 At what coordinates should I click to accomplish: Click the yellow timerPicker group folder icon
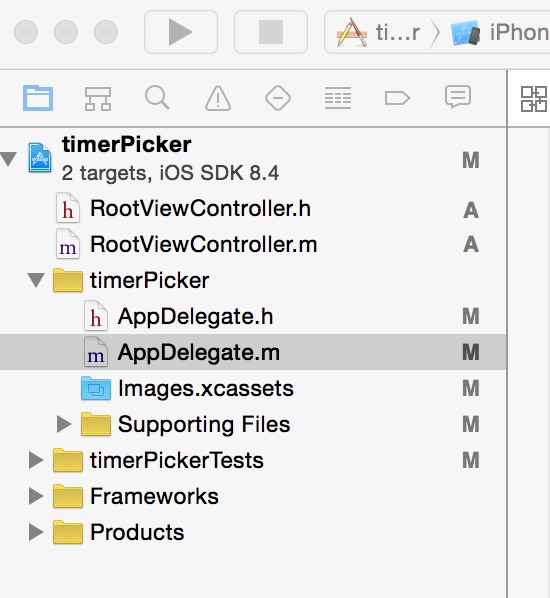click(x=68, y=280)
